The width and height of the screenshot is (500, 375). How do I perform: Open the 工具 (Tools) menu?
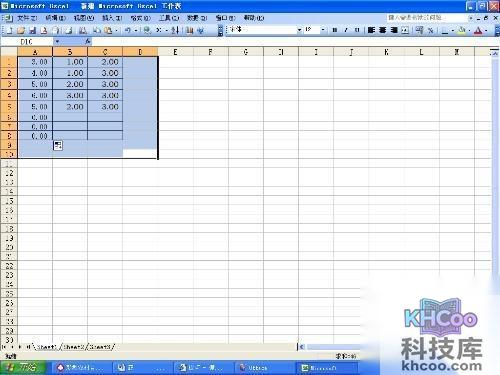tap(169, 18)
